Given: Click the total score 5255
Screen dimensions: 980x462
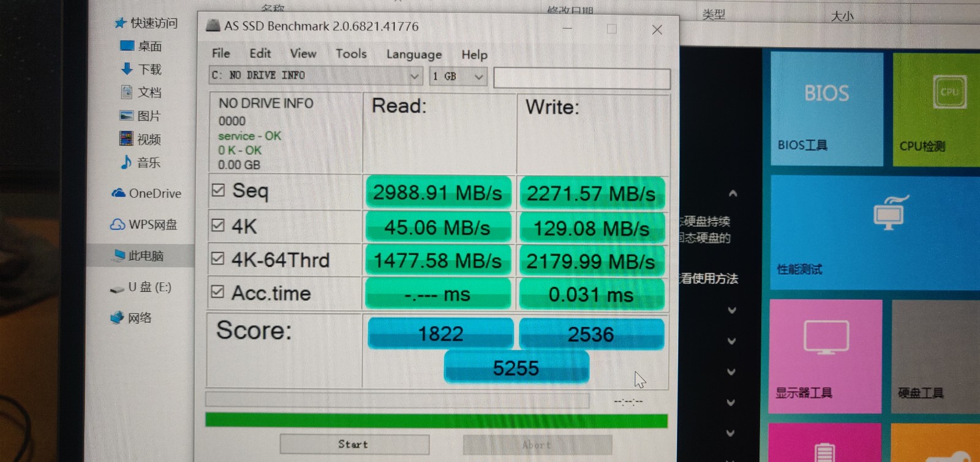Looking at the screenshot, I should tap(516, 368).
